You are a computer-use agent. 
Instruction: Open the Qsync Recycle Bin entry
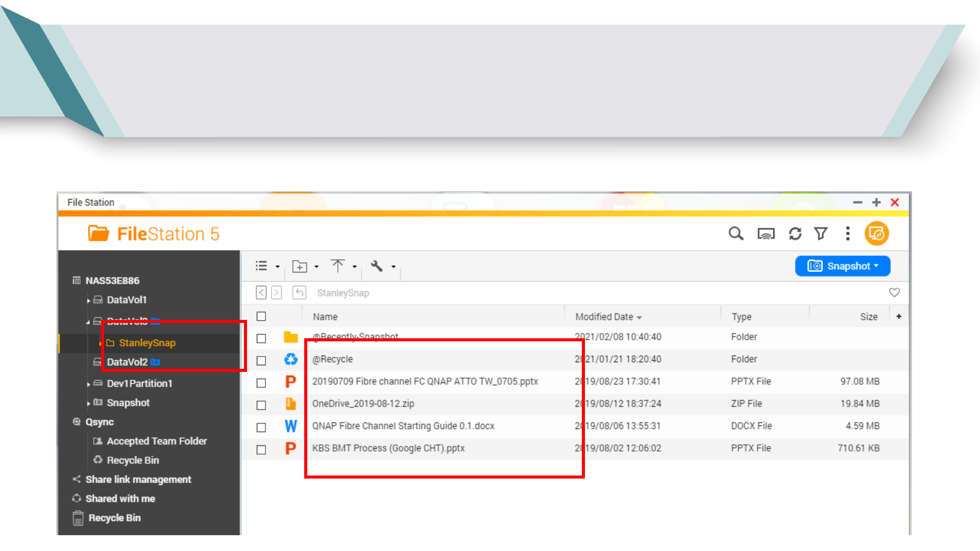pyautogui.click(x=133, y=461)
